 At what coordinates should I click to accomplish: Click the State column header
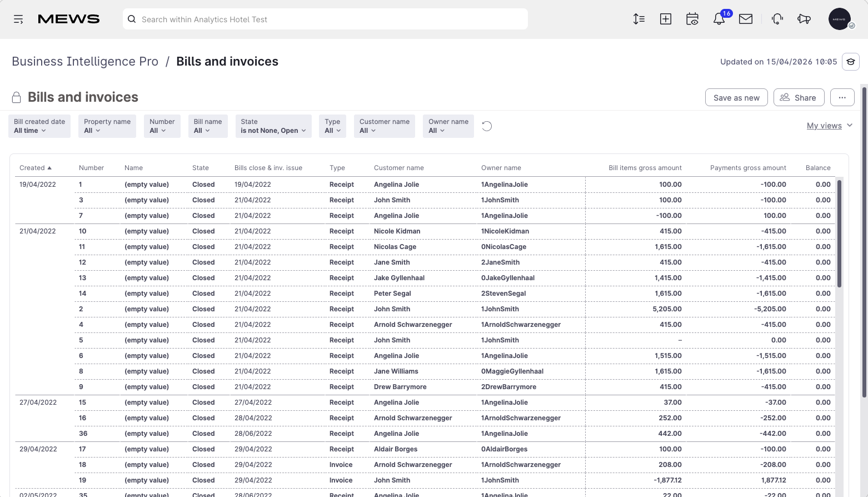tap(201, 168)
